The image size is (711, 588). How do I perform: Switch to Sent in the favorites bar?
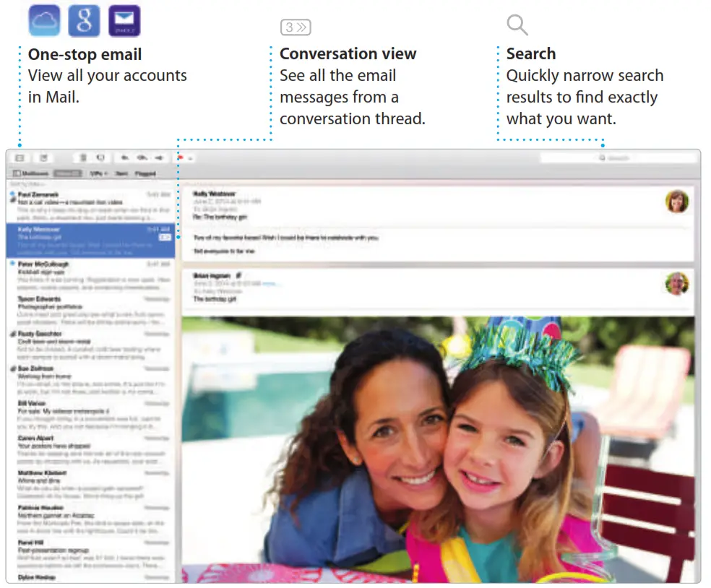[x=122, y=173]
